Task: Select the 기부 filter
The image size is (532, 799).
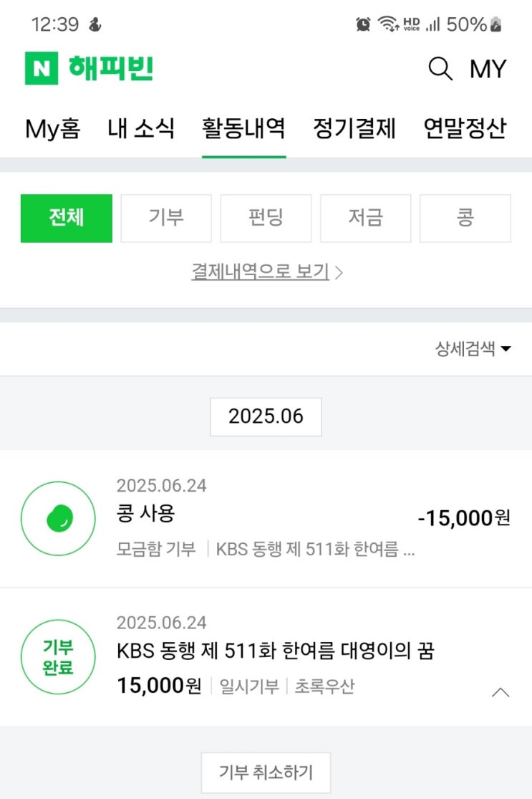Action: coord(166,219)
